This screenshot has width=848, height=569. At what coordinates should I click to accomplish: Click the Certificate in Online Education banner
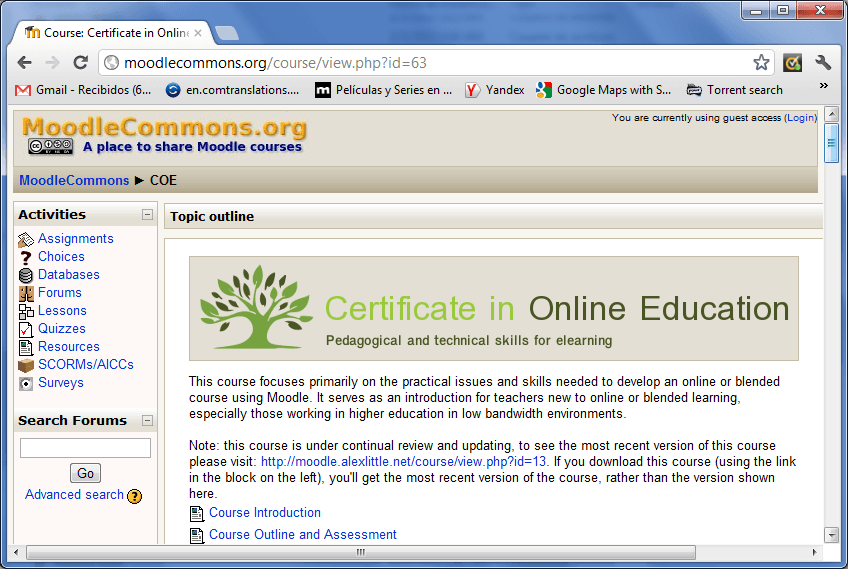(x=494, y=308)
